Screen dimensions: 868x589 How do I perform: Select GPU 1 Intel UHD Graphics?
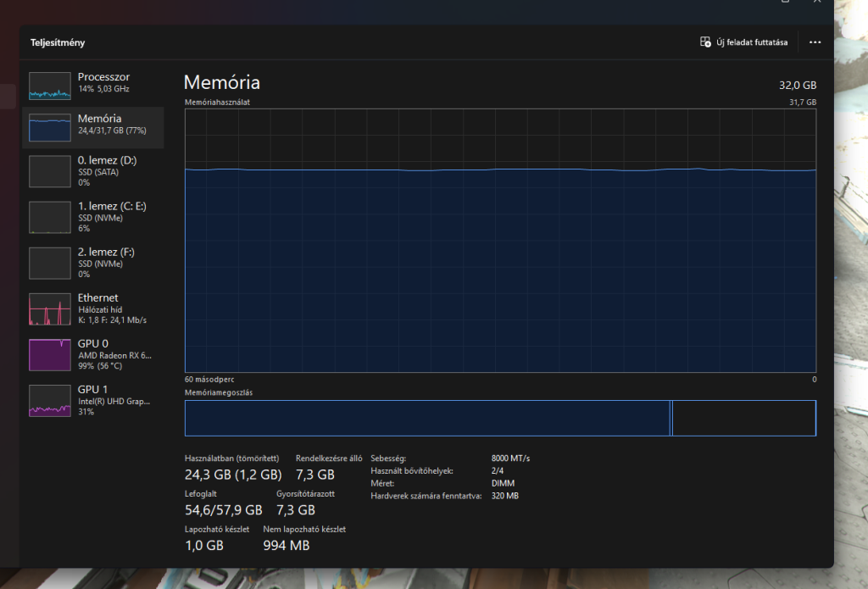click(x=51, y=400)
